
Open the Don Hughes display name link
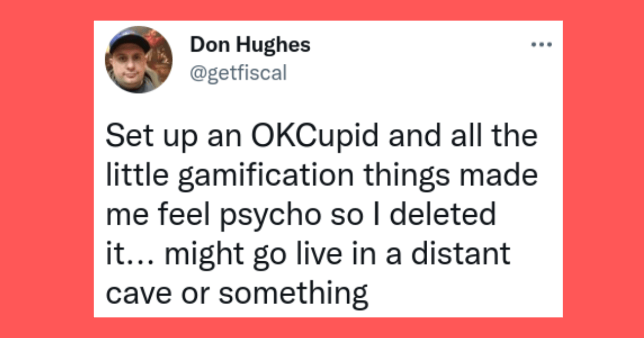coord(251,46)
